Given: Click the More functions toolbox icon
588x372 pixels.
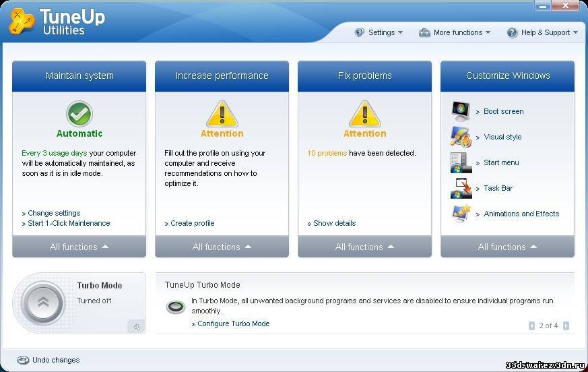Looking at the screenshot, I should (424, 32).
